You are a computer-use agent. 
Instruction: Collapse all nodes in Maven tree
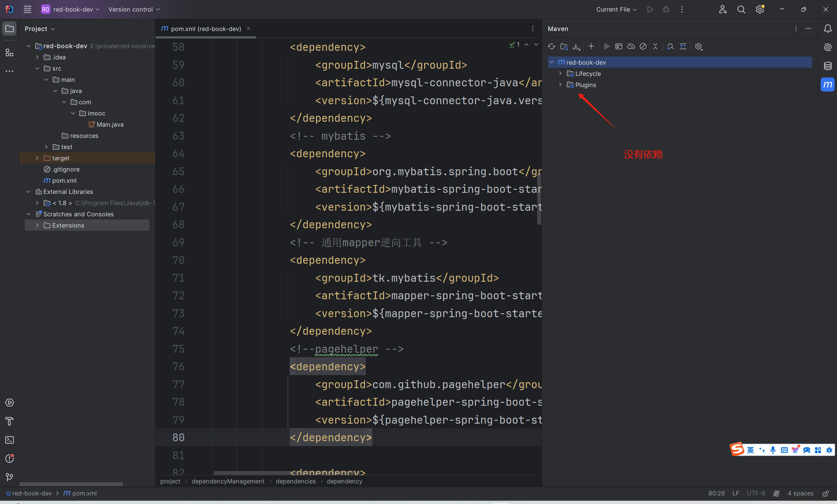655,46
